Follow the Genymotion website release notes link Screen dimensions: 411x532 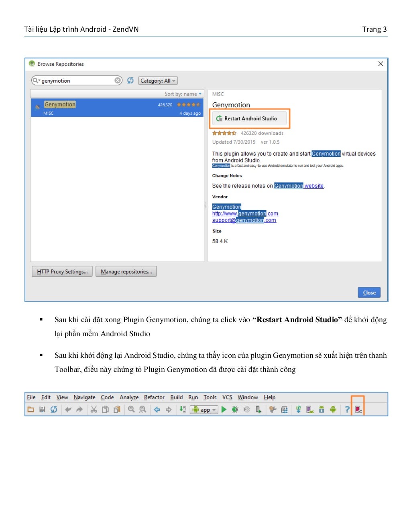pyautogui.click(x=299, y=186)
